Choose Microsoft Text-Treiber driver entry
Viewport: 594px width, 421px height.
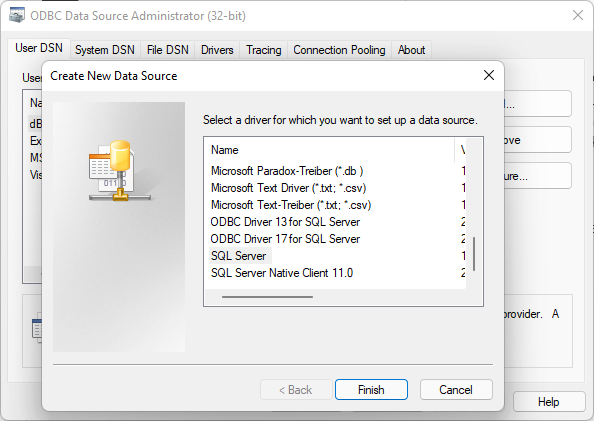pyautogui.click(x=291, y=205)
